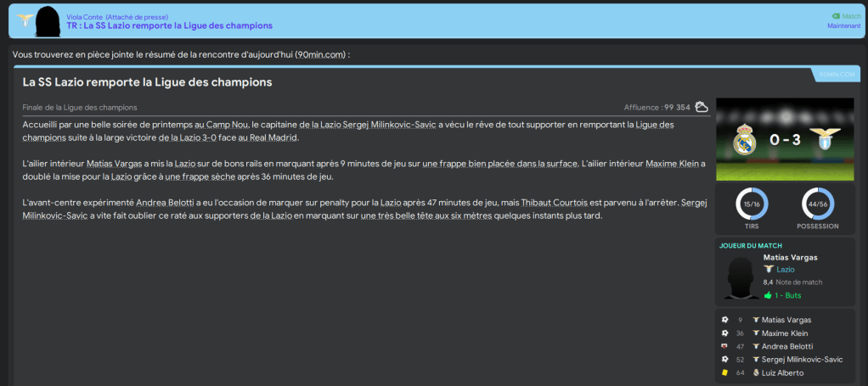Click the Tirs 15/16 donut chart

coord(750,204)
